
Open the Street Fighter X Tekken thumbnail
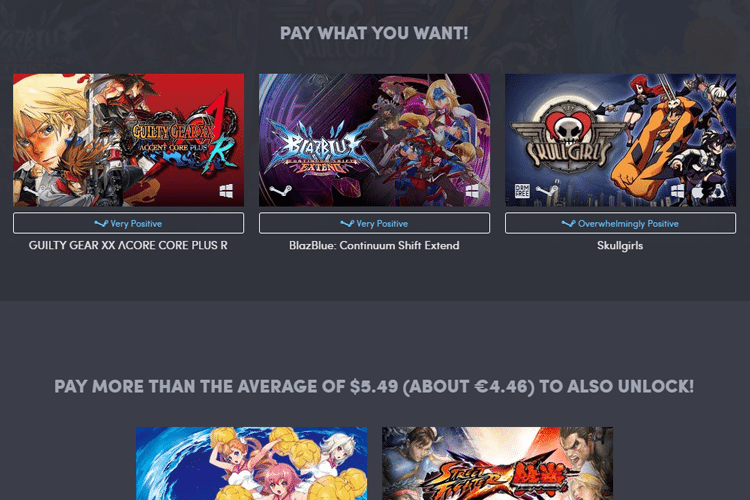497,464
